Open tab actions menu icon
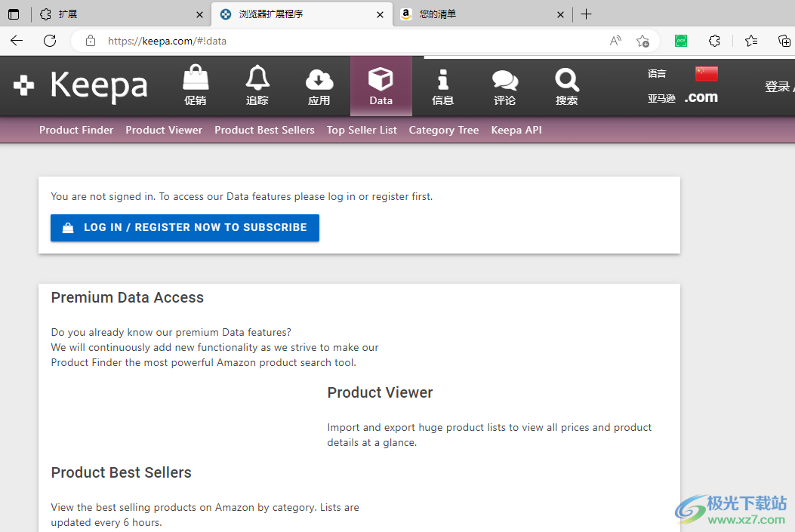The width and height of the screenshot is (795, 532). (14, 14)
